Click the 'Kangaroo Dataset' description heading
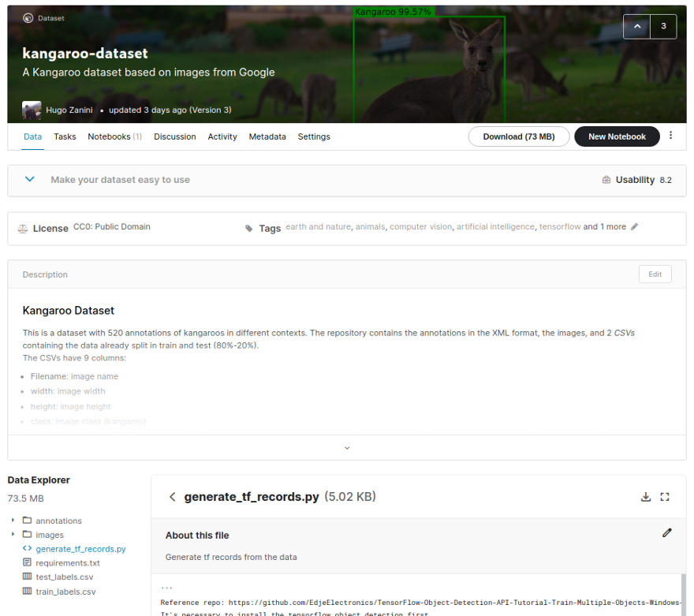Viewport: 694px width, 616px height. [68, 311]
